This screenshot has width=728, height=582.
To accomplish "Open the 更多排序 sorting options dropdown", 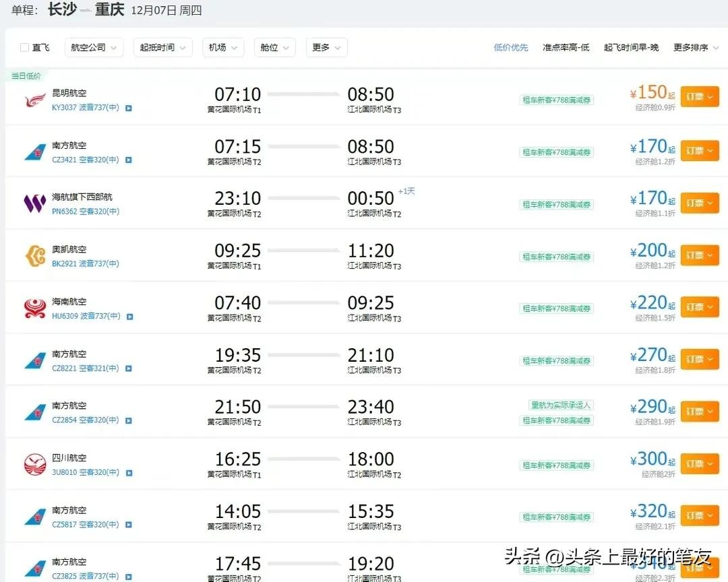I will pos(695,48).
